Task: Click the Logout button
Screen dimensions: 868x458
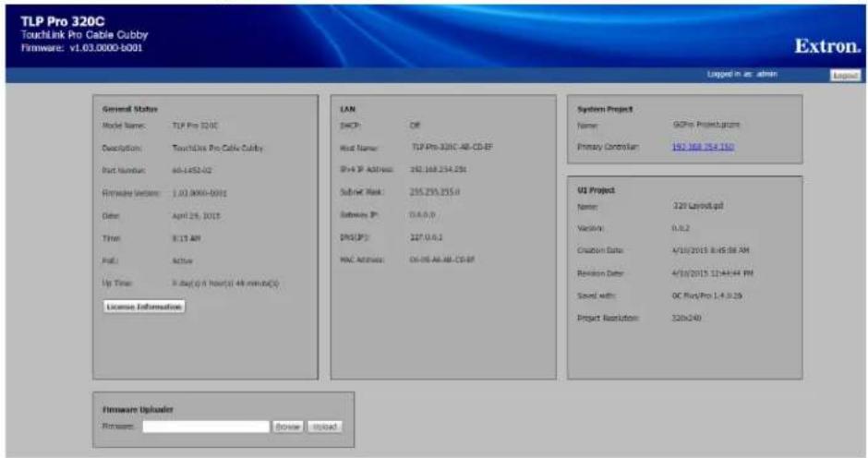Action: (845, 76)
